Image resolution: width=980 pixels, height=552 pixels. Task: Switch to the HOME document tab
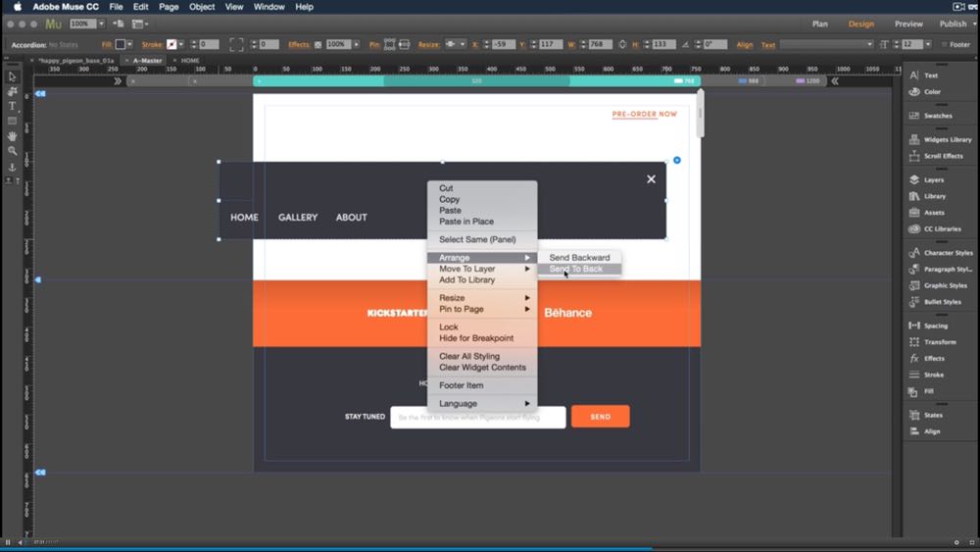[190, 61]
